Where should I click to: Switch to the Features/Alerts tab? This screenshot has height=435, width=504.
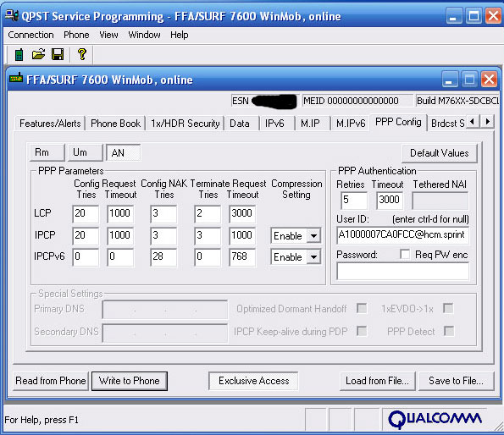(50, 124)
